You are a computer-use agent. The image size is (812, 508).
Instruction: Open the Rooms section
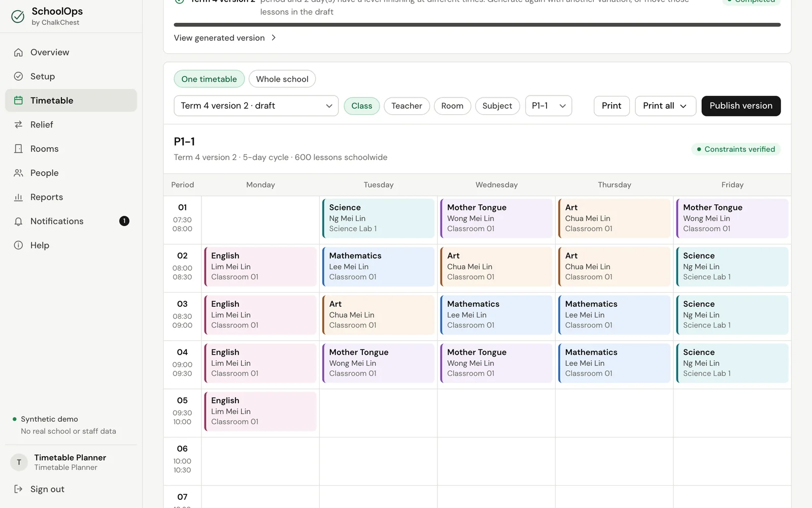pos(71,149)
